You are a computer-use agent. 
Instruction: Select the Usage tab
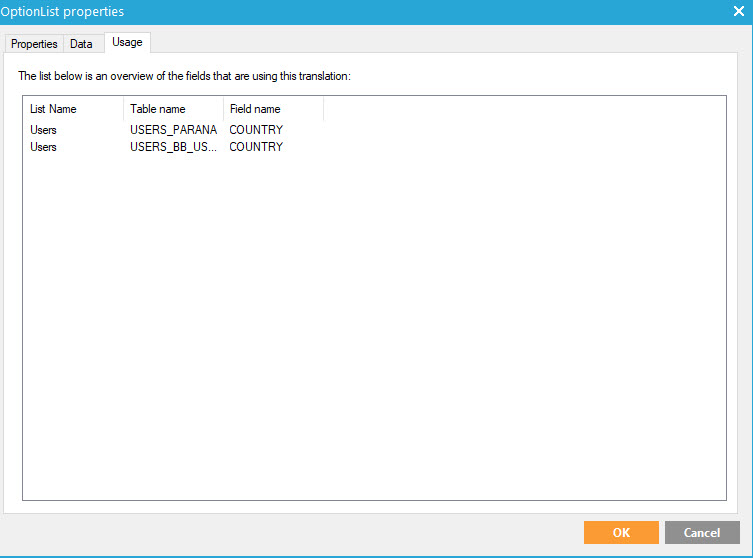[x=127, y=42]
